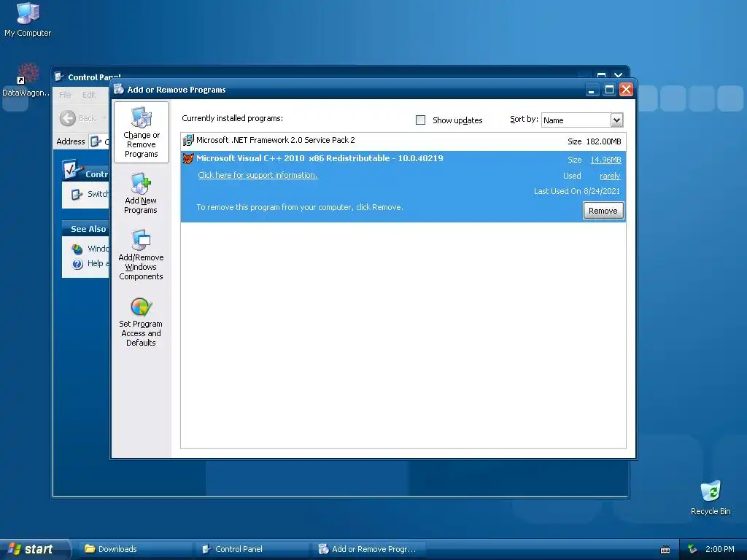Viewport: 747px width, 560px height.
Task: Minimize the Add or Remove Programs window
Action: [x=592, y=90]
